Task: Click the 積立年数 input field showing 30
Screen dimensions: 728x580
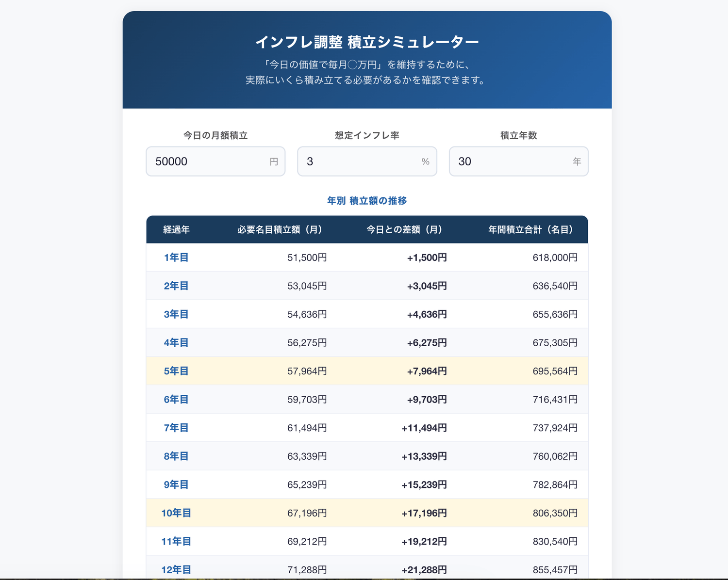Action: 518,161
